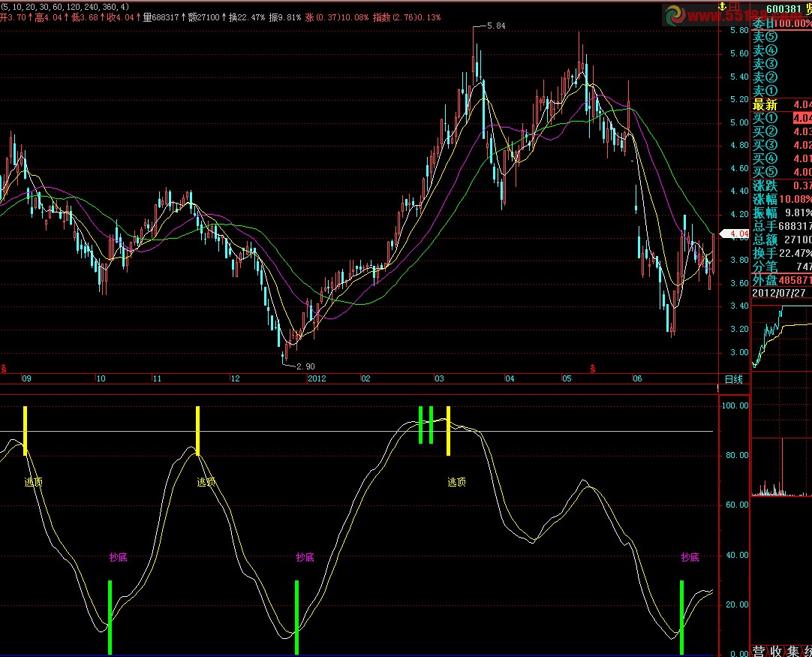This screenshot has width=812, height=657.
Task: Select the 集 tab at bottom right
Action: click(x=792, y=650)
